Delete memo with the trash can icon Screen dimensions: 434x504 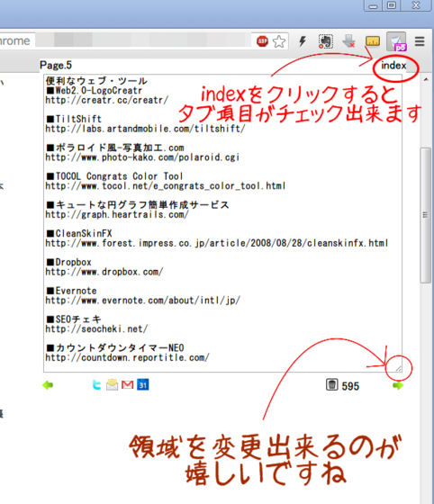click(x=331, y=384)
